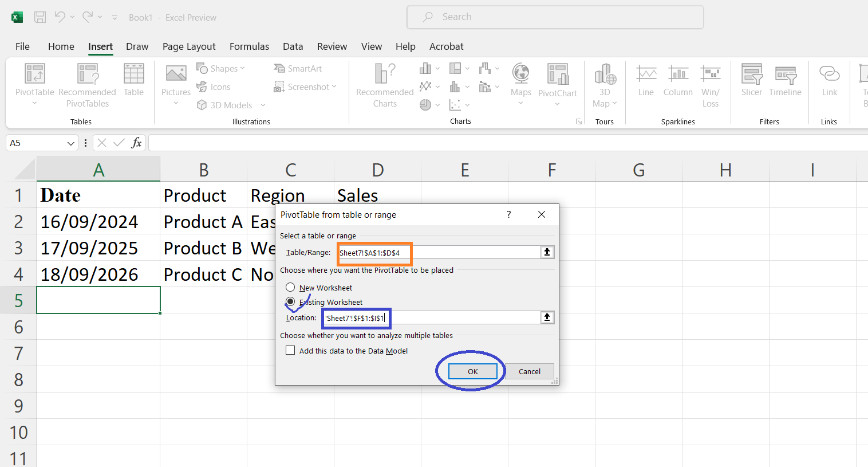
Task: Select row 8 header
Action: click(x=18, y=379)
